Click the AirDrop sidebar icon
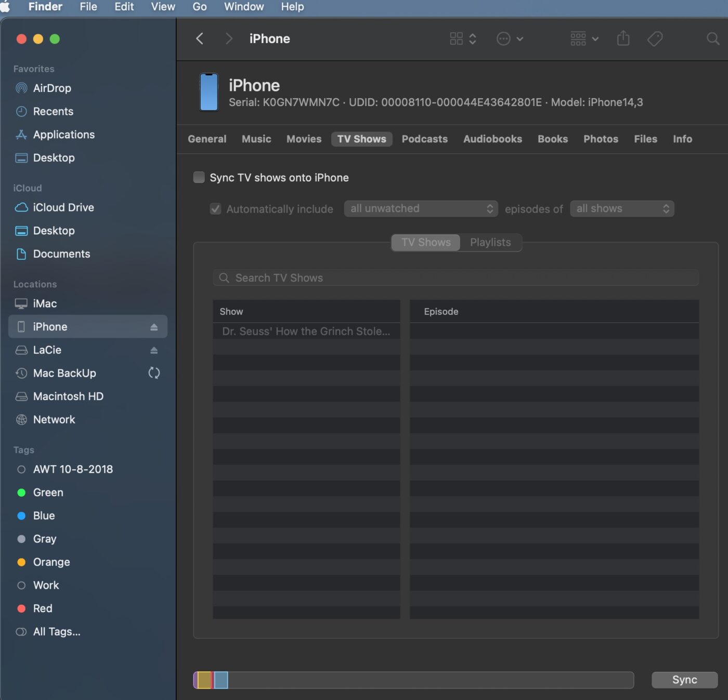 [21, 88]
